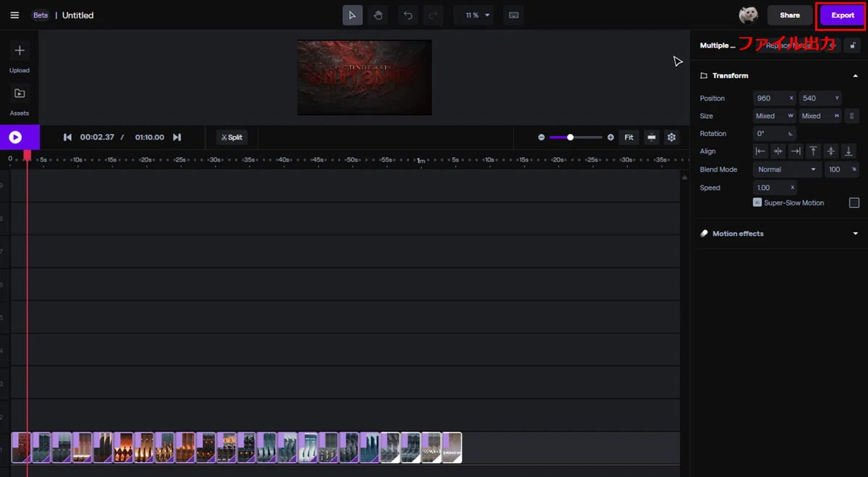Click the timeline scroll-up arrow
The width and height of the screenshot is (868, 477).
click(x=684, y=177)
